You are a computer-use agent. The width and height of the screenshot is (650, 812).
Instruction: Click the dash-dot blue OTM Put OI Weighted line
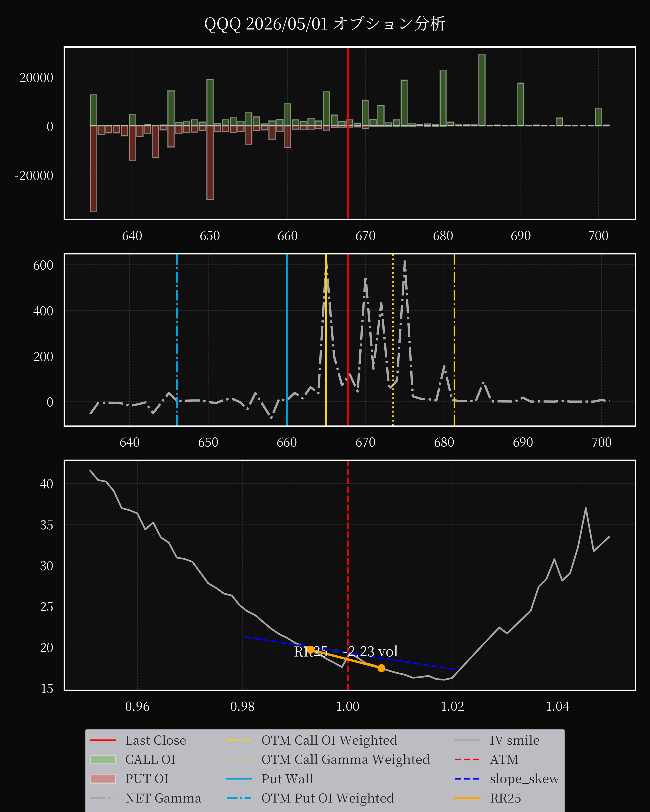[x=177, y=340]
